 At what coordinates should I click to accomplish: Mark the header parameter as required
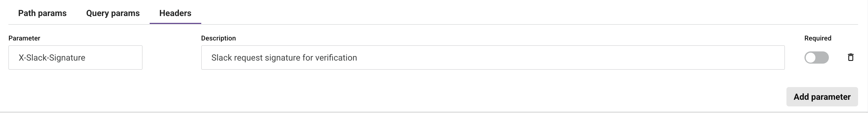[816, 57]
